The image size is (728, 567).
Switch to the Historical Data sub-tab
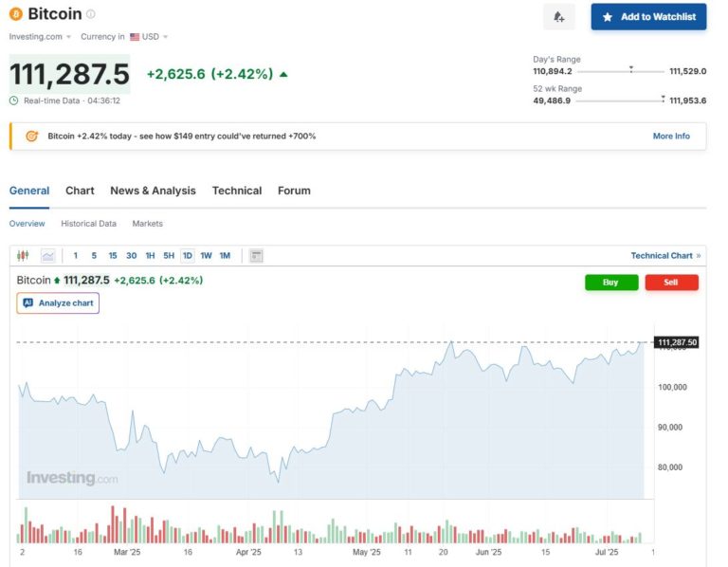point(88,224)
